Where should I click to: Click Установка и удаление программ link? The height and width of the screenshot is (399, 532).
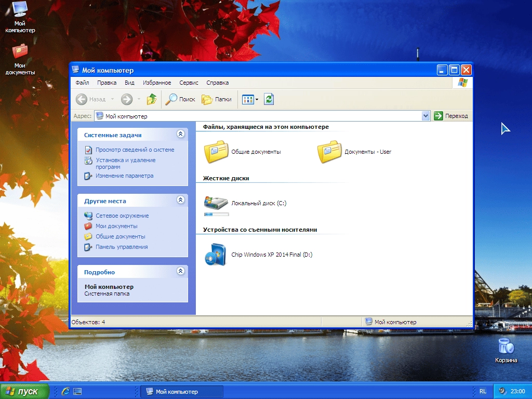[126, 163]
